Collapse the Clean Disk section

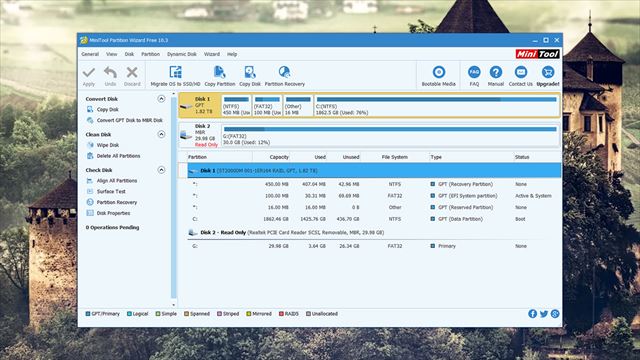pyautogui.click(x=161, y=134)
